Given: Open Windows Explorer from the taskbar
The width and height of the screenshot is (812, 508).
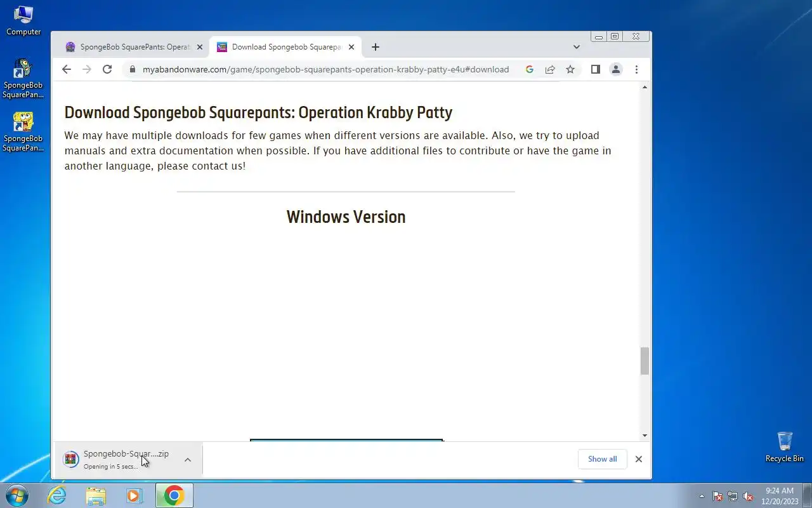Looking at the screenshot, I should (x=96, y=495).
